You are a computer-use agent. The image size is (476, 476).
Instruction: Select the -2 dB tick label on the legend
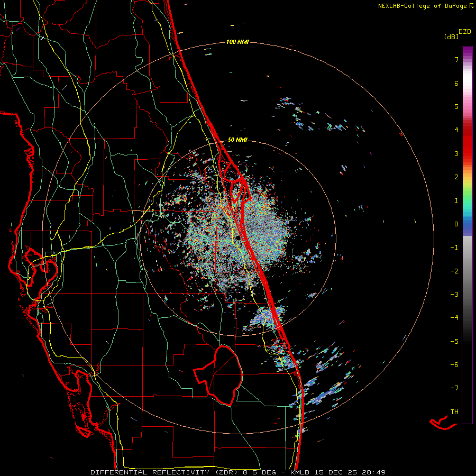[454, 271]
